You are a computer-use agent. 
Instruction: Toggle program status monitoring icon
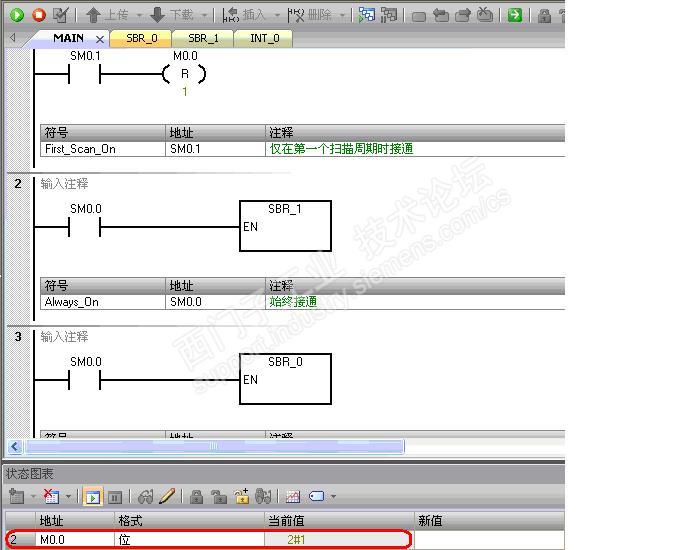point(366,15)
